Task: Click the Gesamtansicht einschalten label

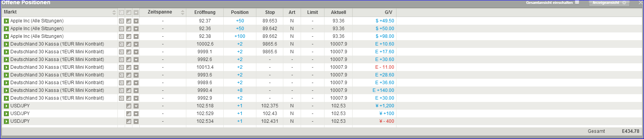Action: (x=550, y=2)
